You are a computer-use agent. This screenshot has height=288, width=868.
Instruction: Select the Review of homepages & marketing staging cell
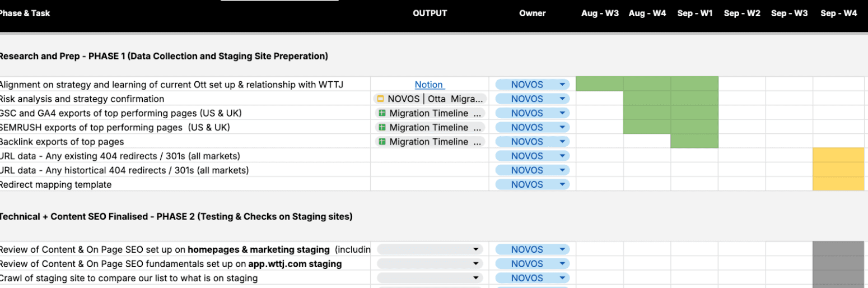(x=185, y=249)
